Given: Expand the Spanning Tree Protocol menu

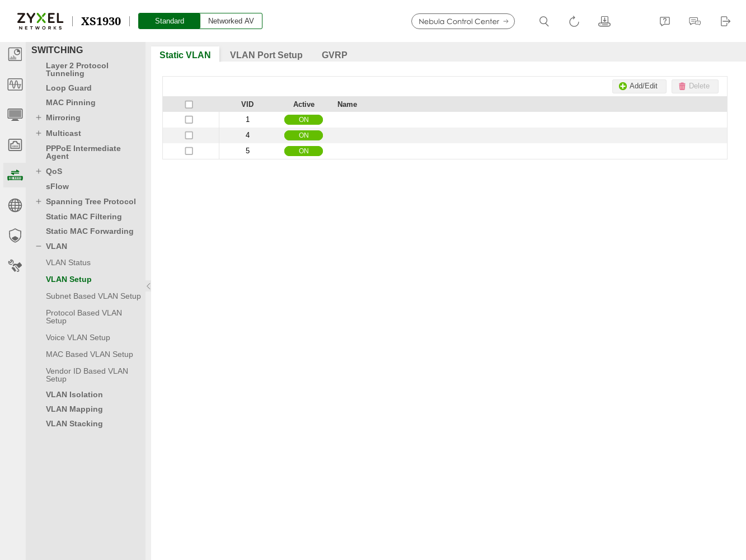Looking at the screenshot, I should (x=38, y=201).
